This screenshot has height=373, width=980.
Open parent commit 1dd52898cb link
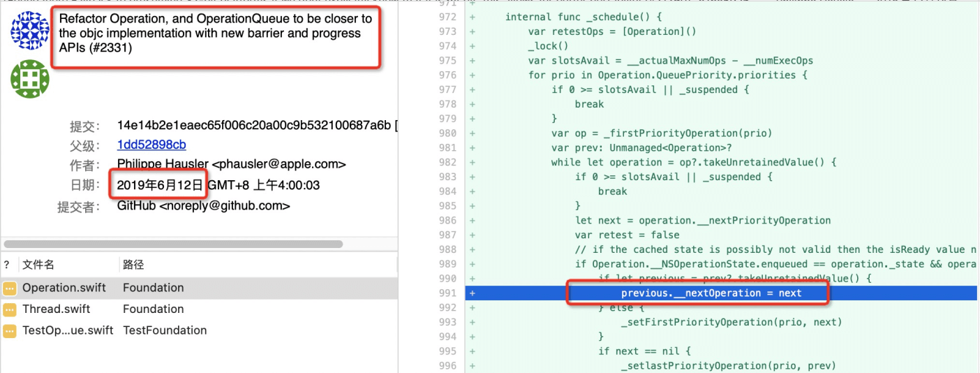151,145
